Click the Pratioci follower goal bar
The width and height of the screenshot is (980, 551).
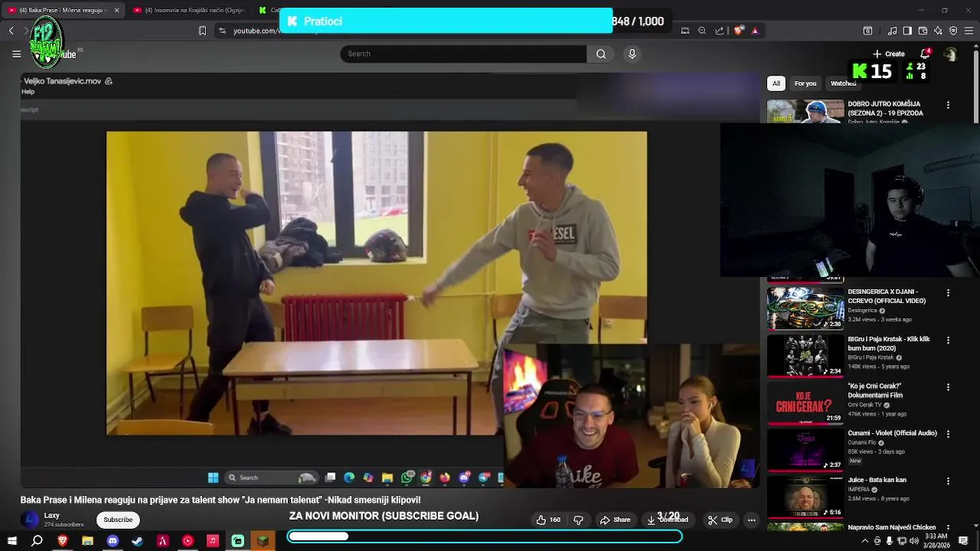(x=446, y=21)
